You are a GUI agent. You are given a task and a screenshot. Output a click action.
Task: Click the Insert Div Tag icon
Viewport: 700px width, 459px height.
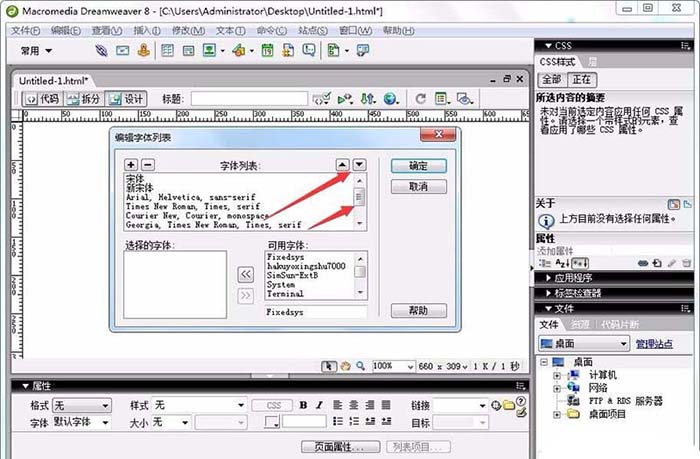[x=189, y=51]
